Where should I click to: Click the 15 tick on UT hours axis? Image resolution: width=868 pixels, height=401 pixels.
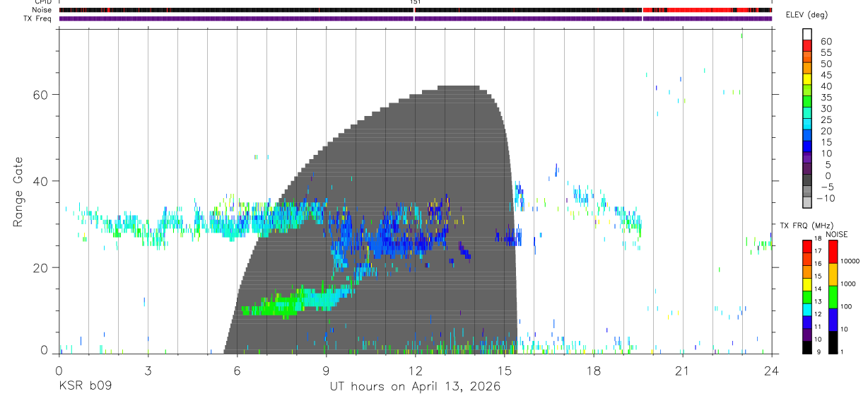coord(505,370)
